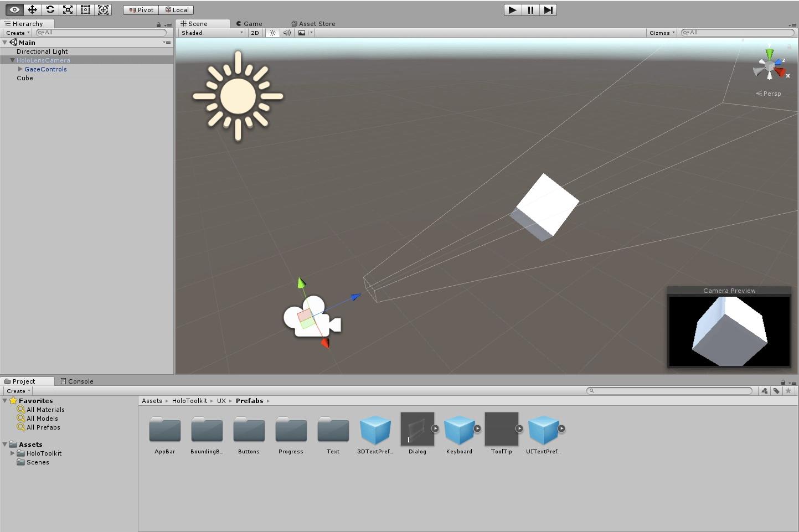The width and height of the screenshot is (799, 532).
Task: Open the Console tab
Action: click(x=77, y=381)
